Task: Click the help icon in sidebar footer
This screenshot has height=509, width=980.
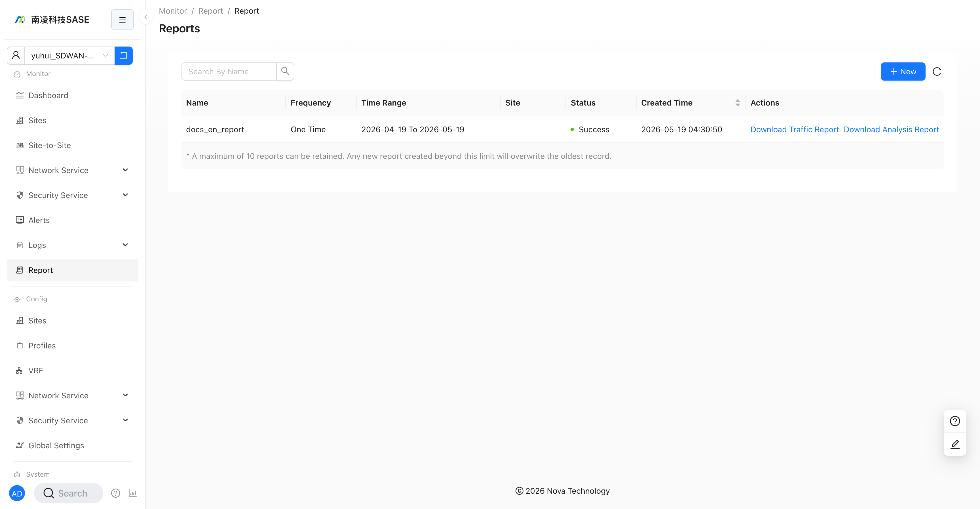Action: (116, 493)
